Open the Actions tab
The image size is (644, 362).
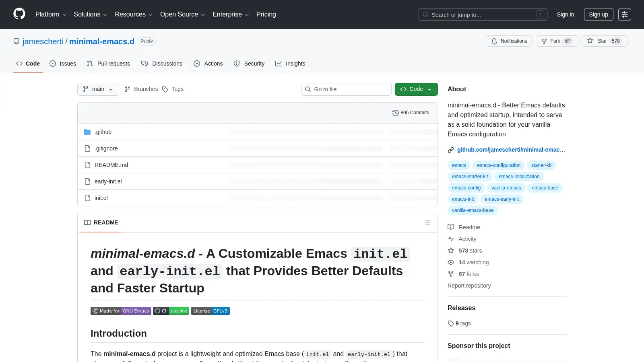[x=208, y=64]
